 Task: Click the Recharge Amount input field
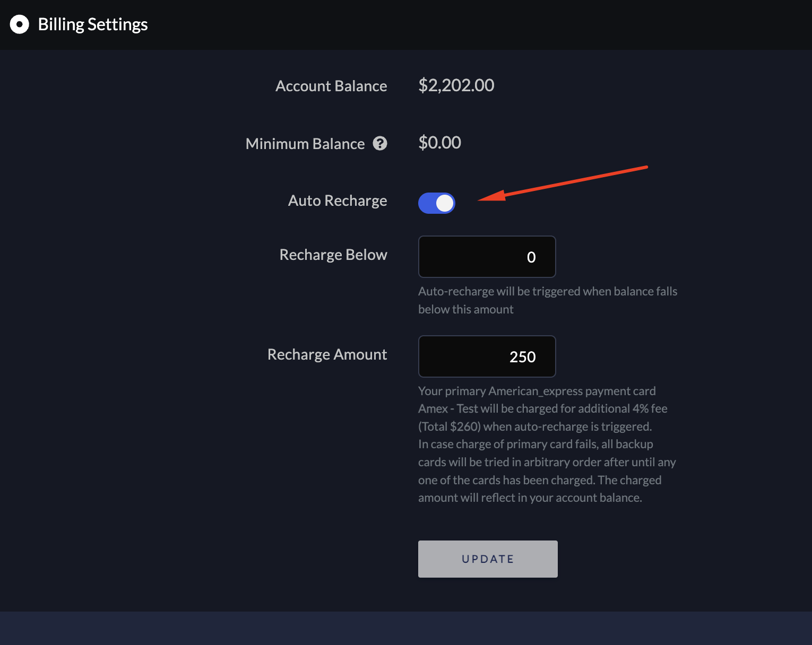point(487,356)
